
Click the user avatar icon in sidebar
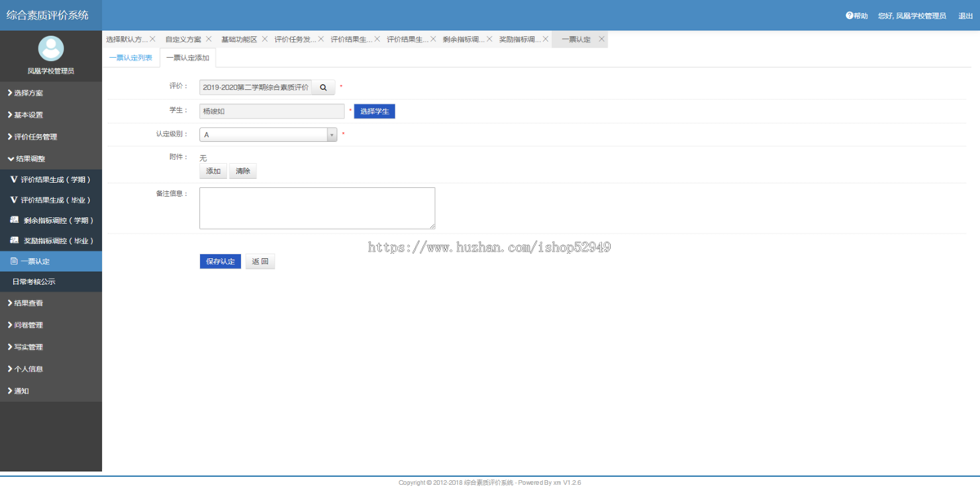click(51, 49)
